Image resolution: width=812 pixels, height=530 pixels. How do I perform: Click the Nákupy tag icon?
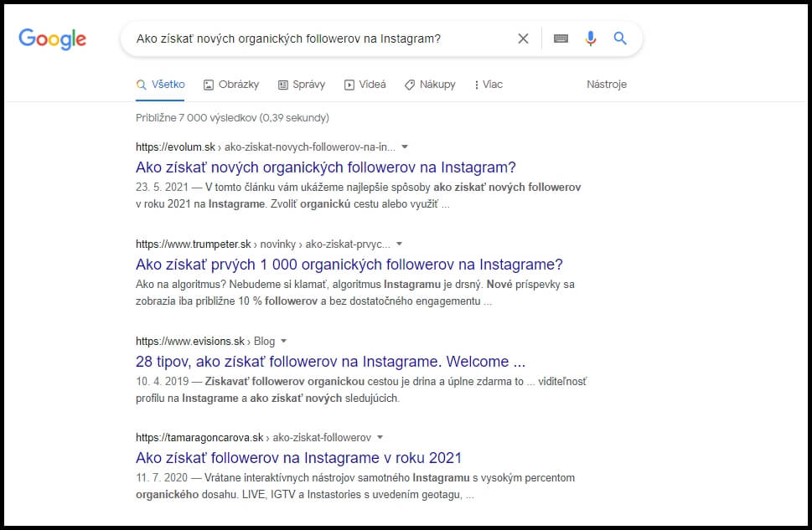click(x=410, y=85)
